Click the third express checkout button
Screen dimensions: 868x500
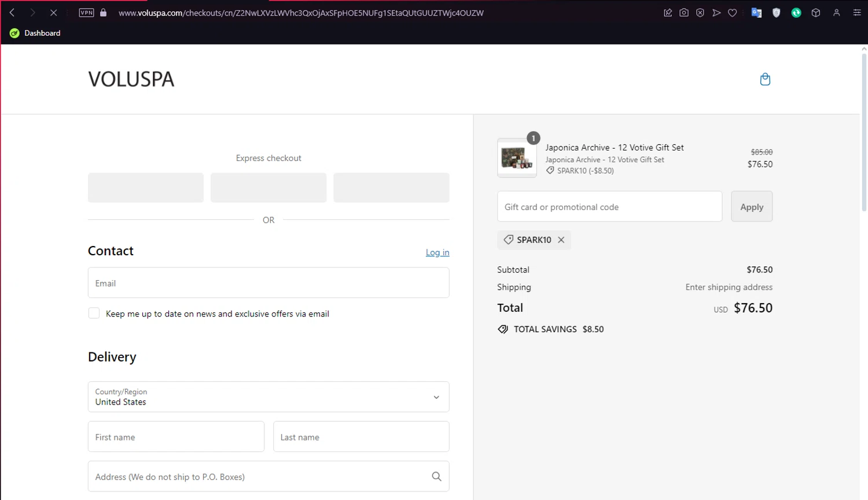[391, 187]
